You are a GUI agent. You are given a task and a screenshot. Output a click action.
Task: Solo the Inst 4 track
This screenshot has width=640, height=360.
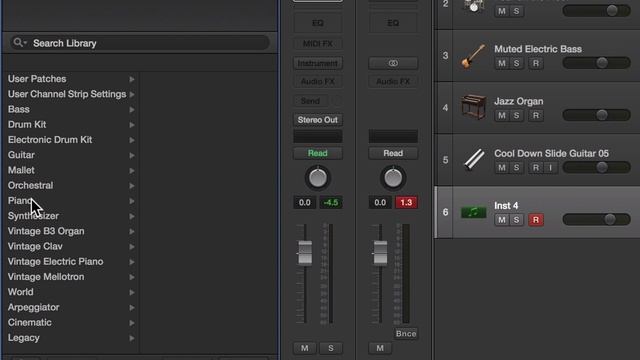pyautogui.click(x=516, y=220)
